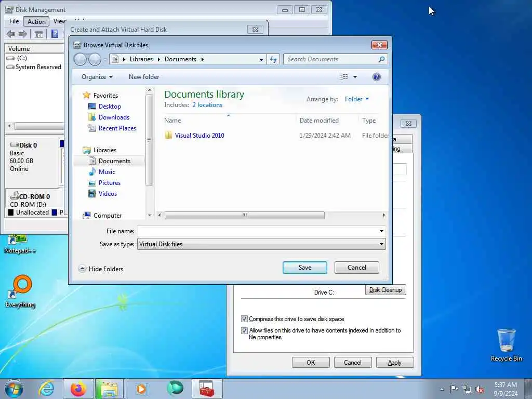The width and height of the screenshot is (532, 399).
Task: Click the Save button
Action: coord(304,268)
